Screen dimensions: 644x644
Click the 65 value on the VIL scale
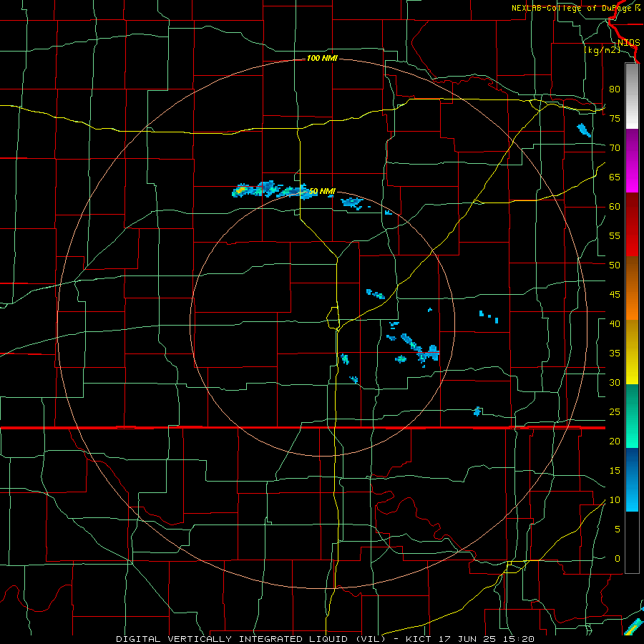[x=615, y=177]
